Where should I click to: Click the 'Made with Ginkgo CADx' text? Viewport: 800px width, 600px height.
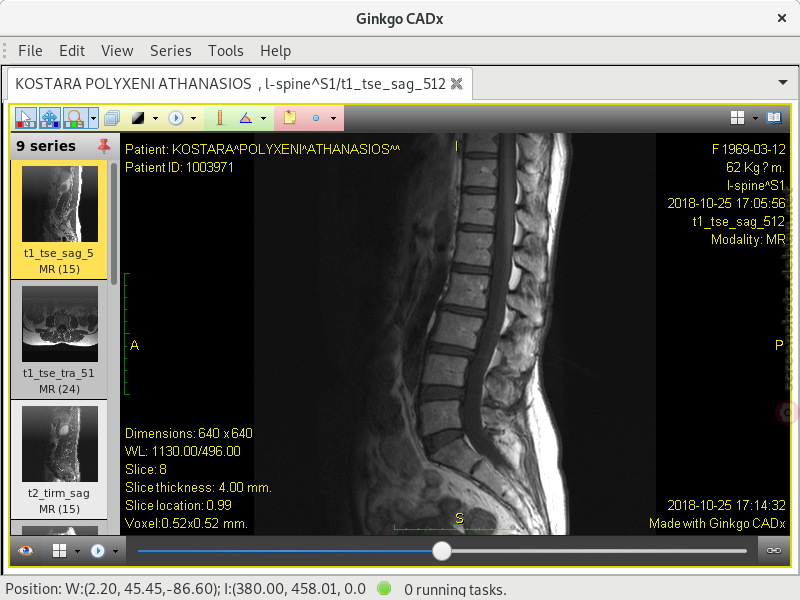717,524
